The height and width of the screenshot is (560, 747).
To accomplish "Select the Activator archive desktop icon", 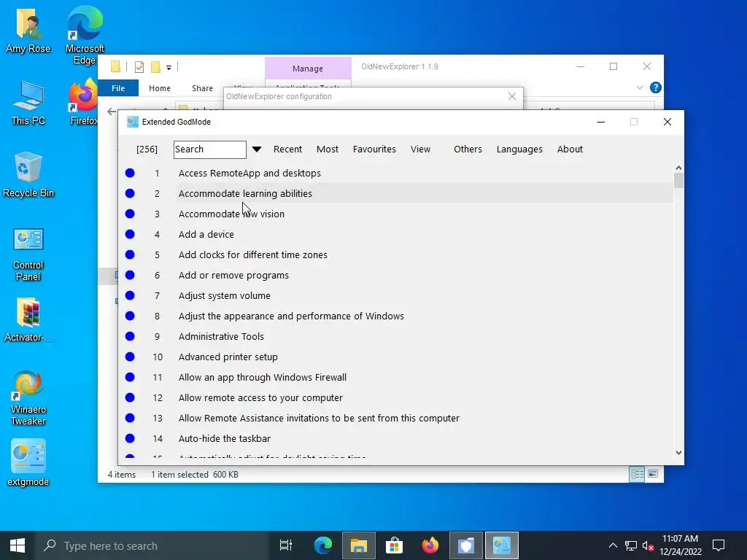I will point(28,319).
